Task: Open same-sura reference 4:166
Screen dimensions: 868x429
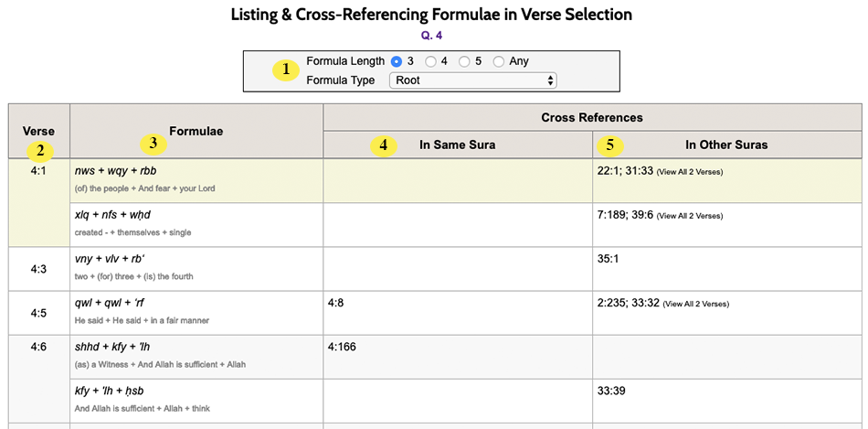Action: [x=342, y=347]
